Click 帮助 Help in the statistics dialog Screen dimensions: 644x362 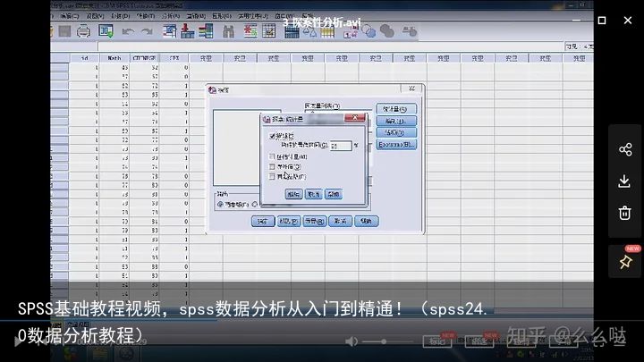coord(333,194)
